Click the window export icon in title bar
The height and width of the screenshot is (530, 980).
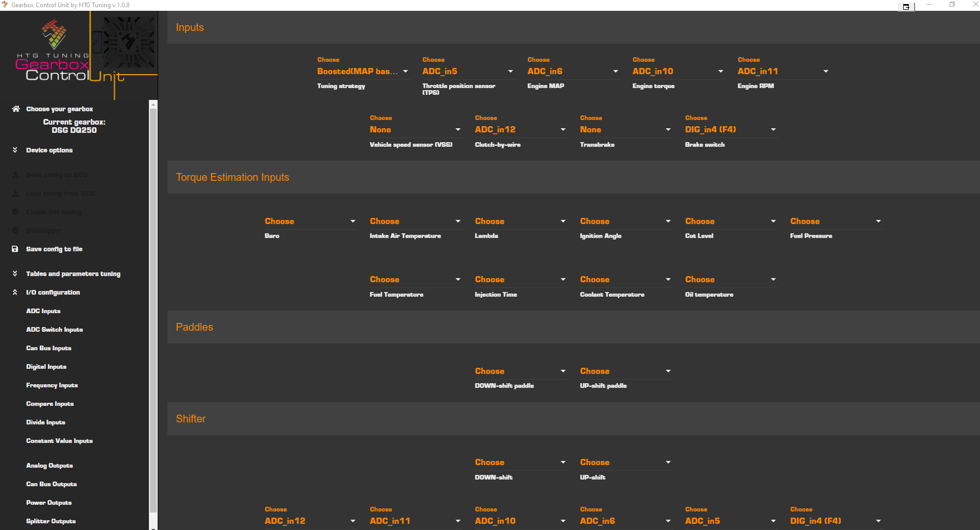point(906,7)
